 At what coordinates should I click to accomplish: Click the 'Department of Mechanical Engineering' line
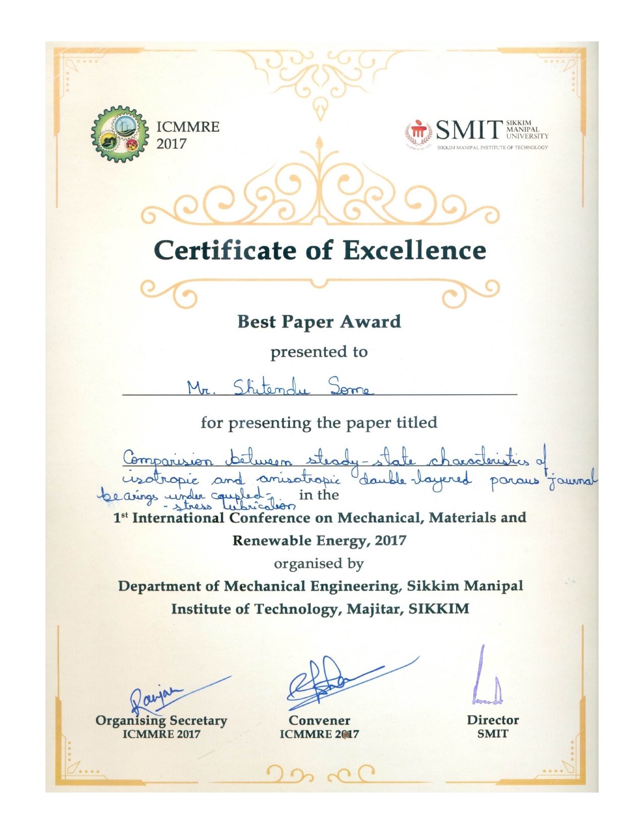320,586
